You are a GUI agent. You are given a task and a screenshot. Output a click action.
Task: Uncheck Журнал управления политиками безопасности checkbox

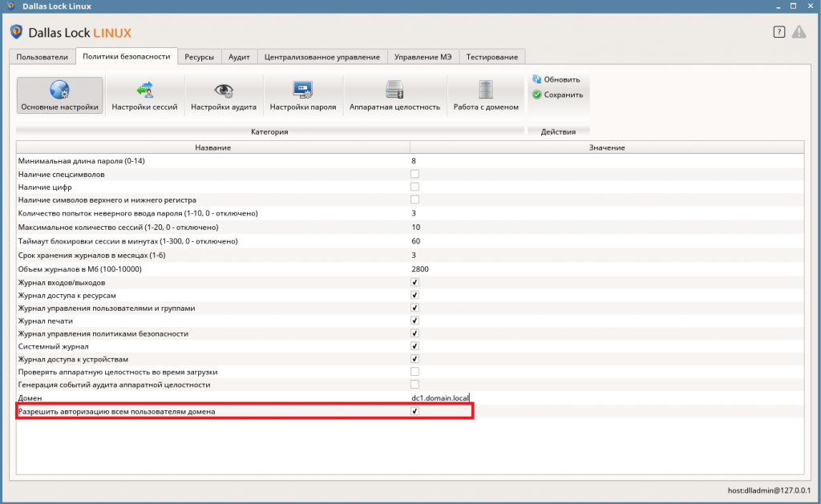[415, 333]
